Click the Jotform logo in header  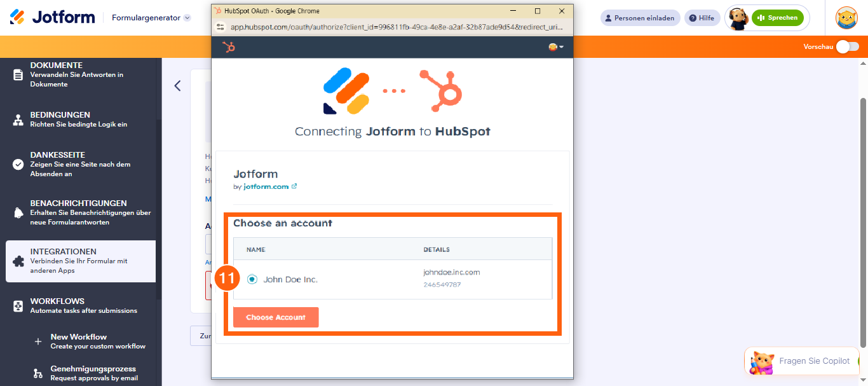[52, 17]
